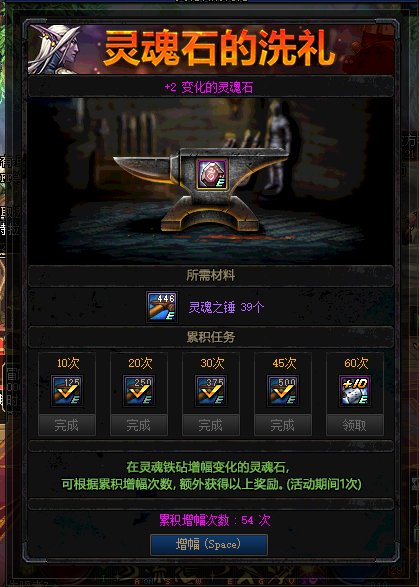Viewport: 419px width, 587px height.
Task: Click 完成 button under 30次 reward
Action: (211, 425)
